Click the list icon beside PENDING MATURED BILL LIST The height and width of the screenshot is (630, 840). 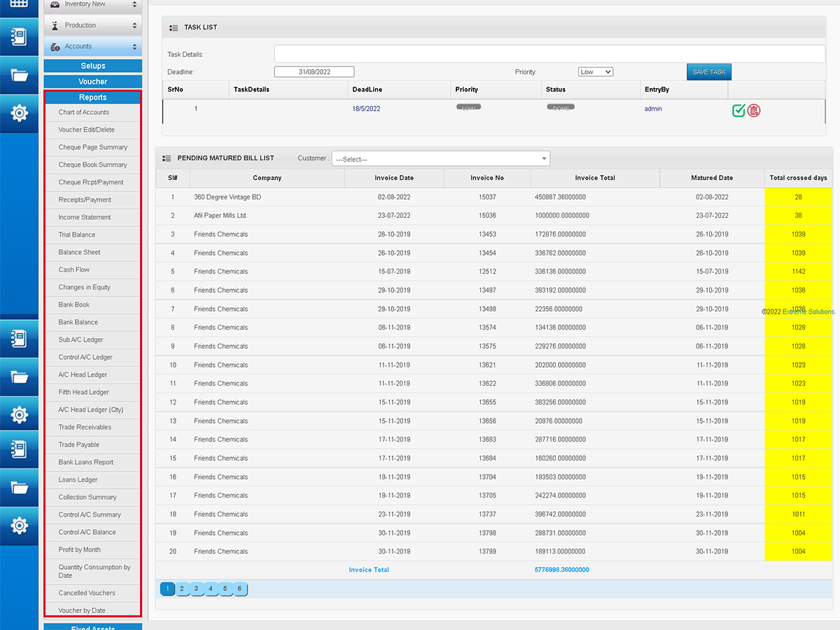[x=167, y=159]
